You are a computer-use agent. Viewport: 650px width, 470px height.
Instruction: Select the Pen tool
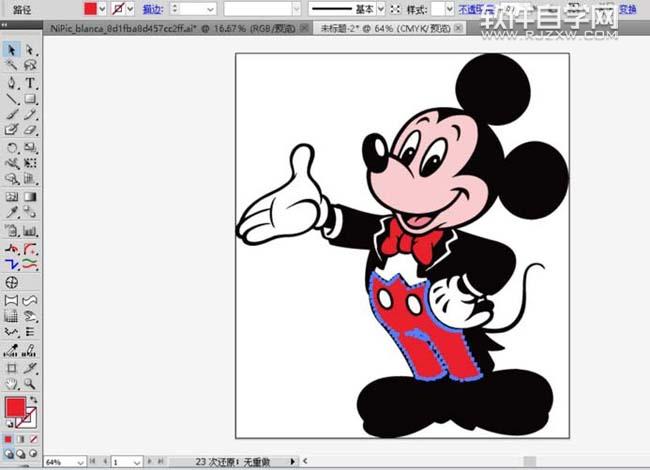click(11, 82)
